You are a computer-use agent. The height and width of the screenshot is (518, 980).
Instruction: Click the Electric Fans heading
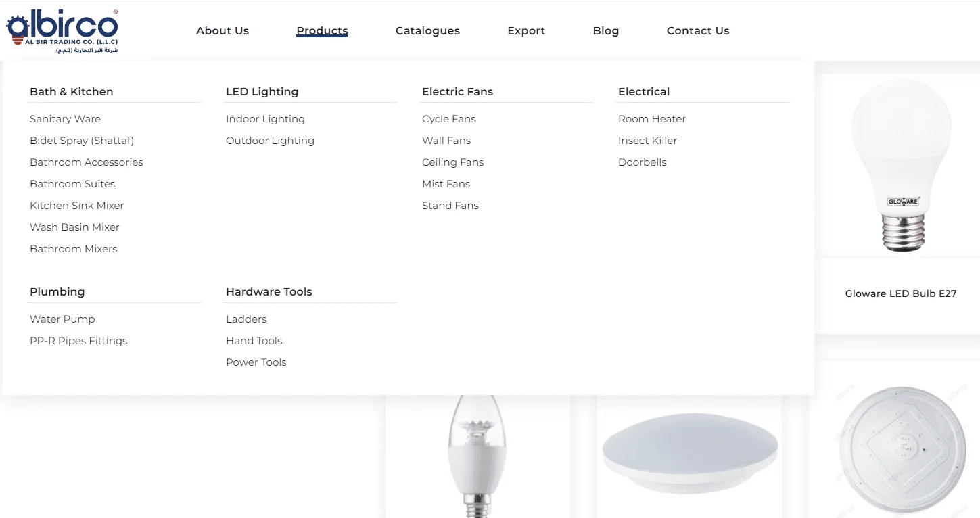click(x=457, y=91)
